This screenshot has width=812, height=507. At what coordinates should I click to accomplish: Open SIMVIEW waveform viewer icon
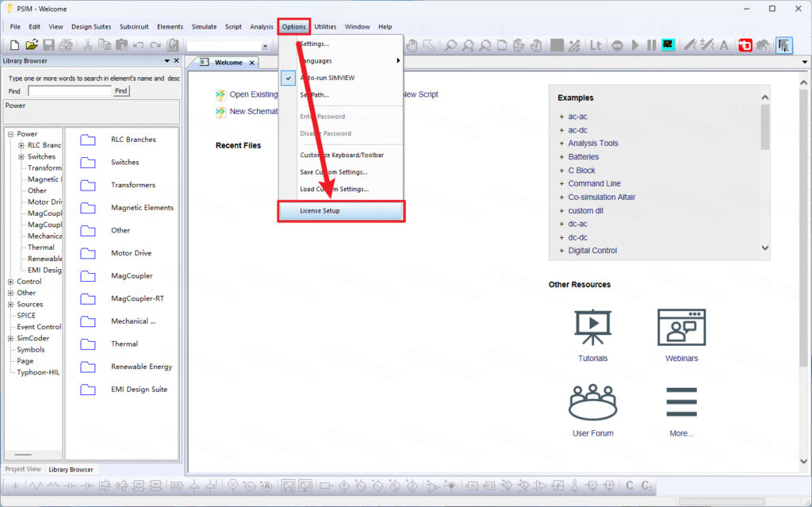pyautogui.click(x=668, y=45)
